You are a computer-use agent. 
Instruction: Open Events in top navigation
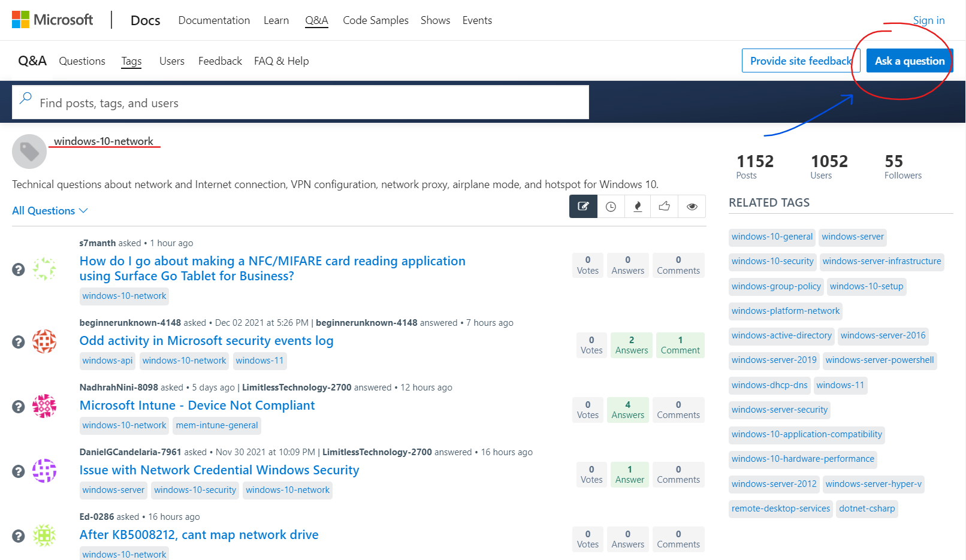(477, 20)
